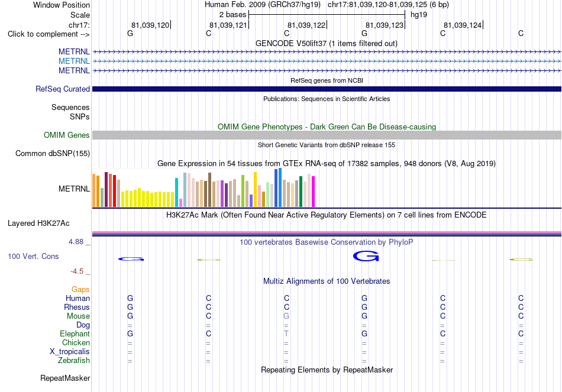The height and width of the screenshot is (392, 562).
Task: Open the '100 Vert. Cons' track label
Action: (33, 256)
